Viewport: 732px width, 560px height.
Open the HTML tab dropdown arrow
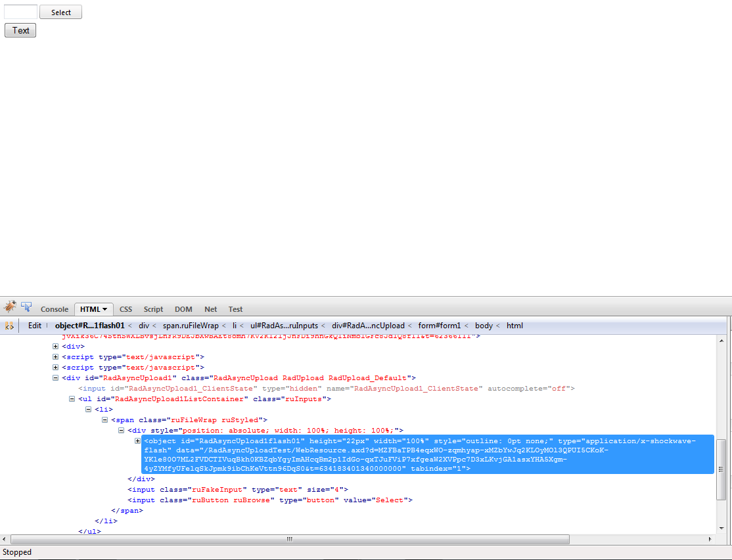pyautogui.click(x=105, y=309)
